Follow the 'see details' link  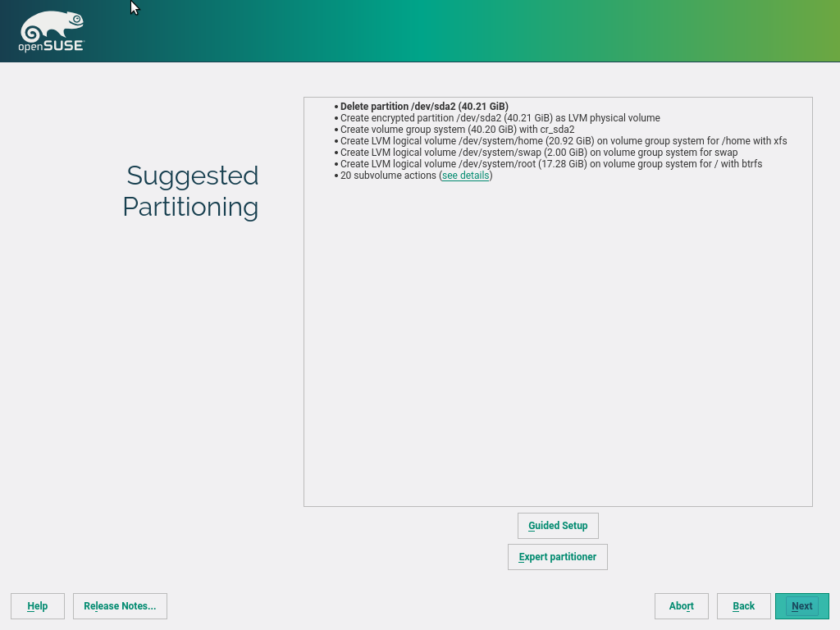[465, 176]
